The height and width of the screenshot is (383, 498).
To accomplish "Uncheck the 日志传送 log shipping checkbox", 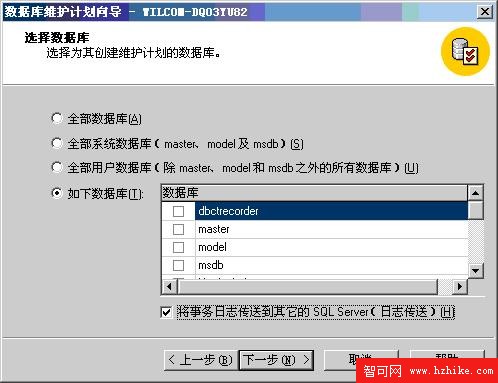I will point(166,312).
